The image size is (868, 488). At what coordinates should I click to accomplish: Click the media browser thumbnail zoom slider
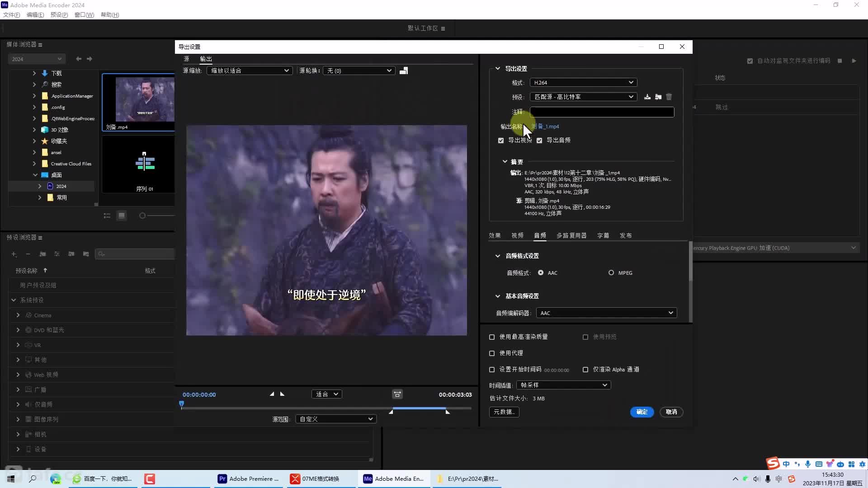coord(142,216)
